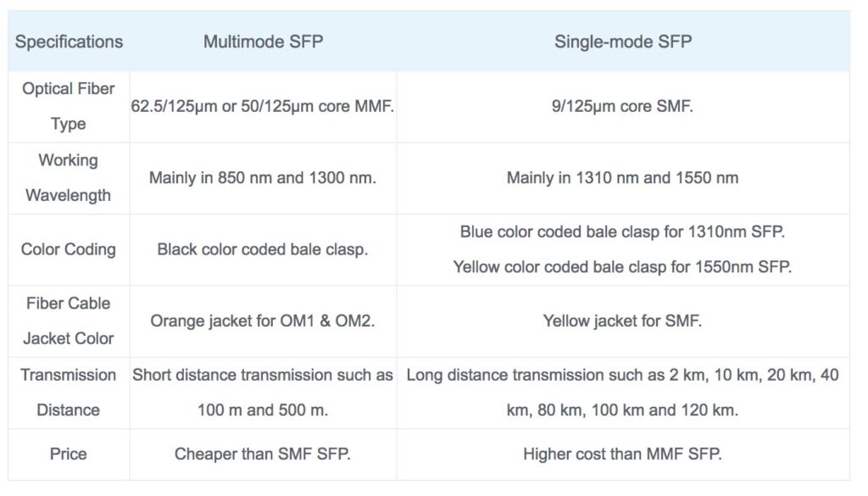Select the Transmission Distance row label
868x496 pixels.
(69, 392)
